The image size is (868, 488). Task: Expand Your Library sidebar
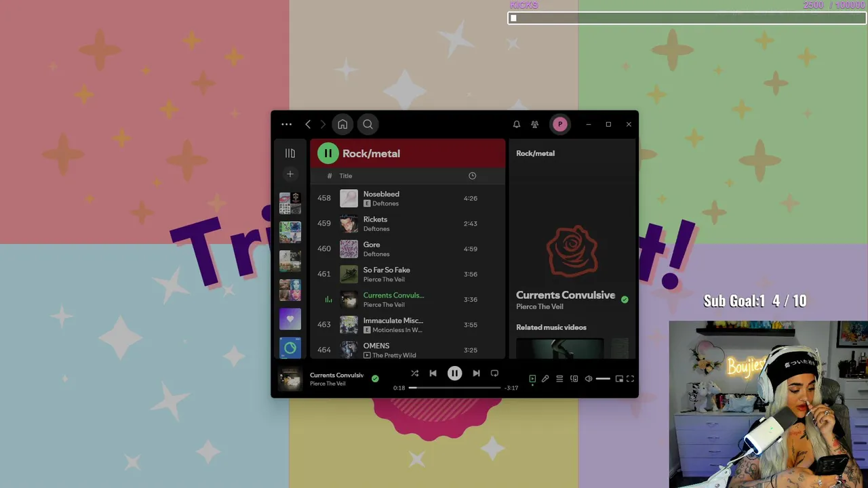click(290, 153)
